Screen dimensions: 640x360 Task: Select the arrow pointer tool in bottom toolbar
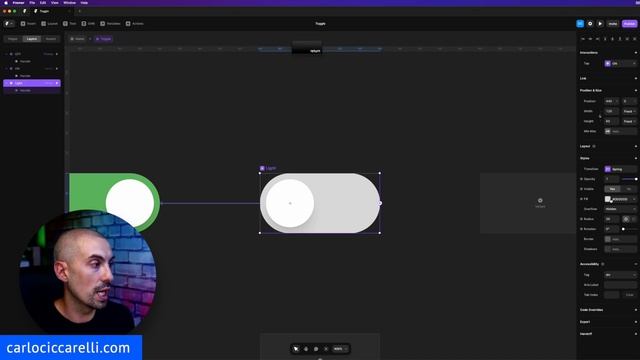[x=296, y=349]
